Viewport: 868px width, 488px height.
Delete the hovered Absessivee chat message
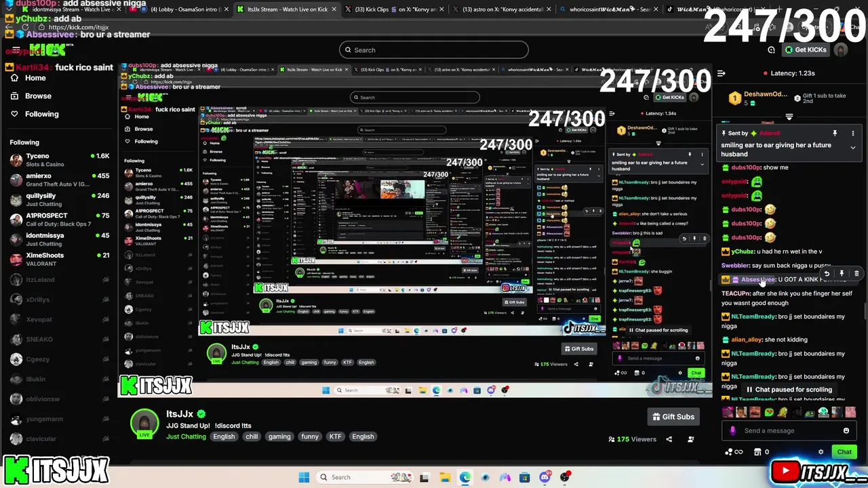(x=856, y=273)
